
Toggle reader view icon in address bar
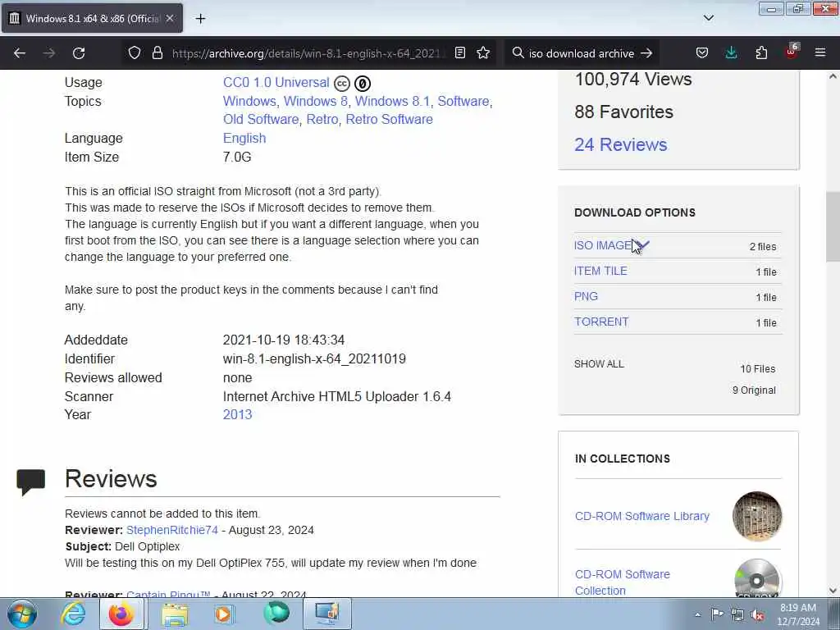[459, 53]
